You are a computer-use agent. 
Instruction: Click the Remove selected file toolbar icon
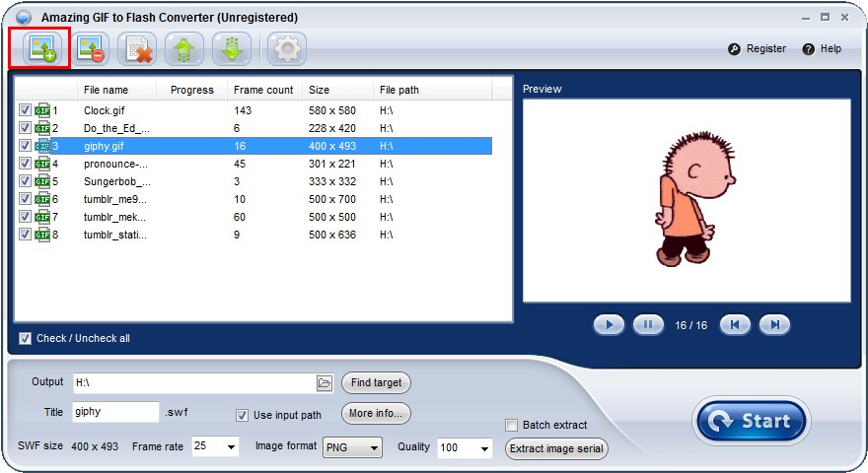pyautogui.click(x=90, y=48)
